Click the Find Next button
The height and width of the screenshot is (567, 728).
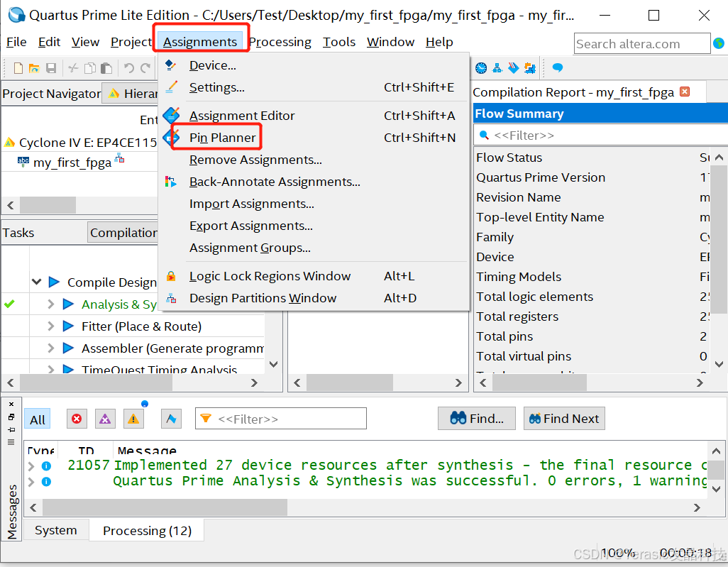tap(564, 419)
